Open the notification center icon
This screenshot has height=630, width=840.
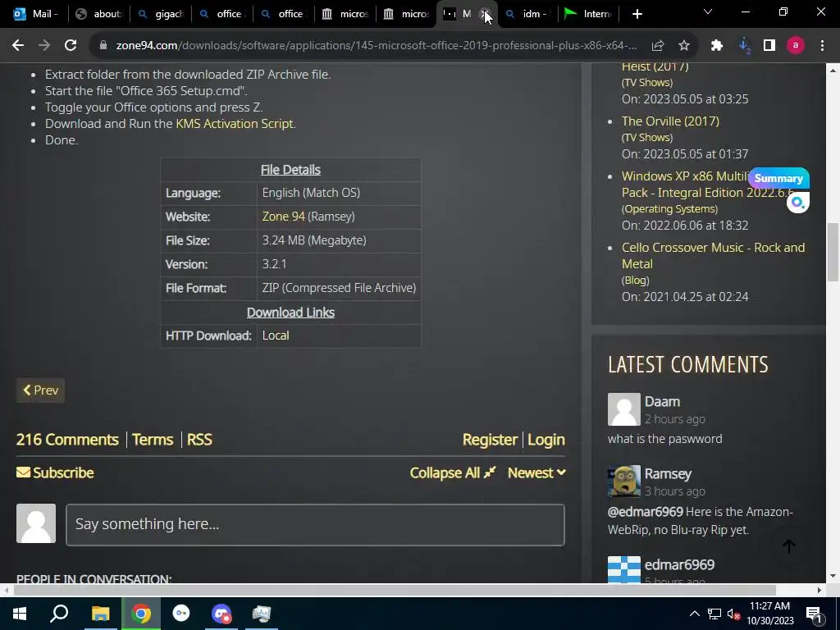[814, 614]
